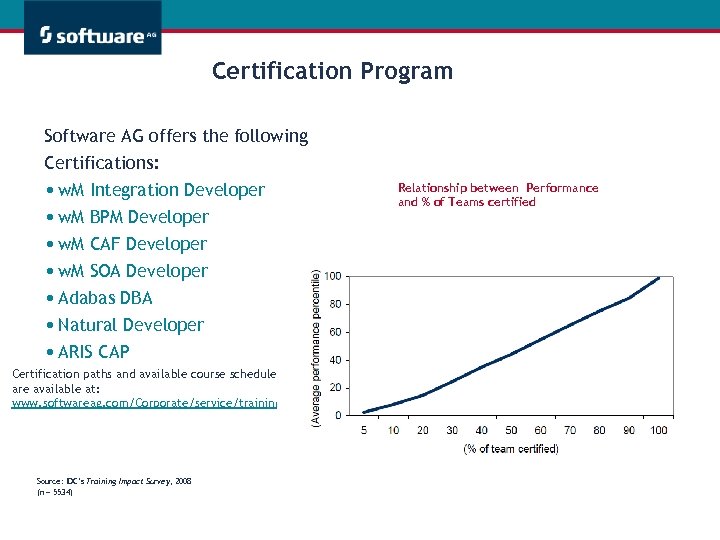Select 'Natural Developer' bullet
This screenshot has height=540, width=720.
click(x=131, y=325)
